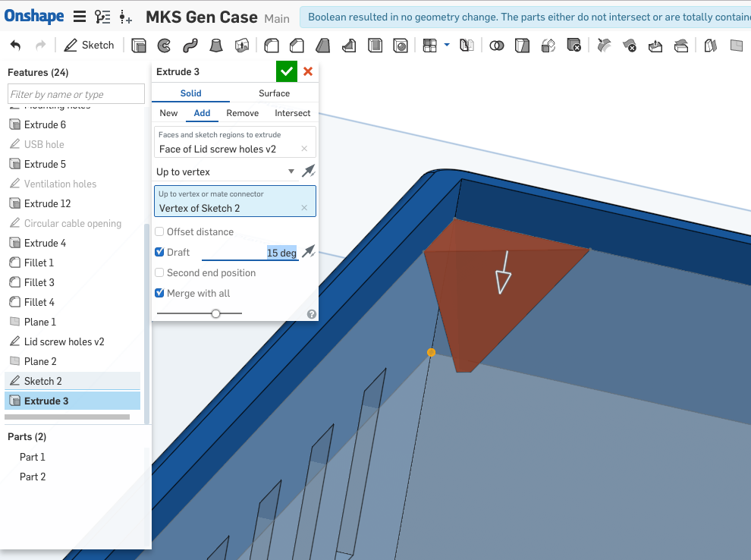Click the Undo arrow in the toolbar
Screen dimensions: 751x560
coord(15,46)
